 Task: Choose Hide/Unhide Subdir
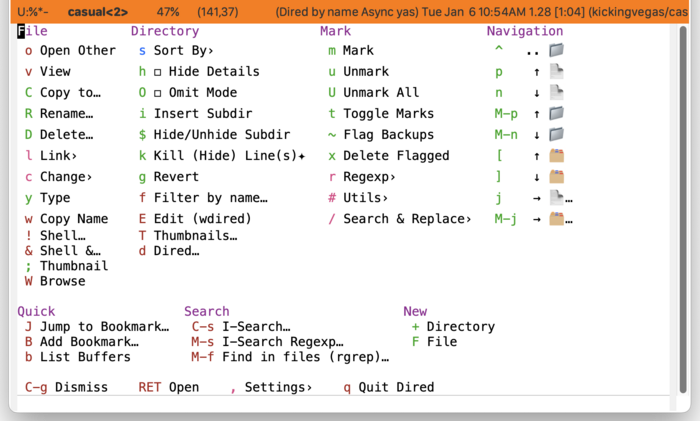[x=222, y=134]
